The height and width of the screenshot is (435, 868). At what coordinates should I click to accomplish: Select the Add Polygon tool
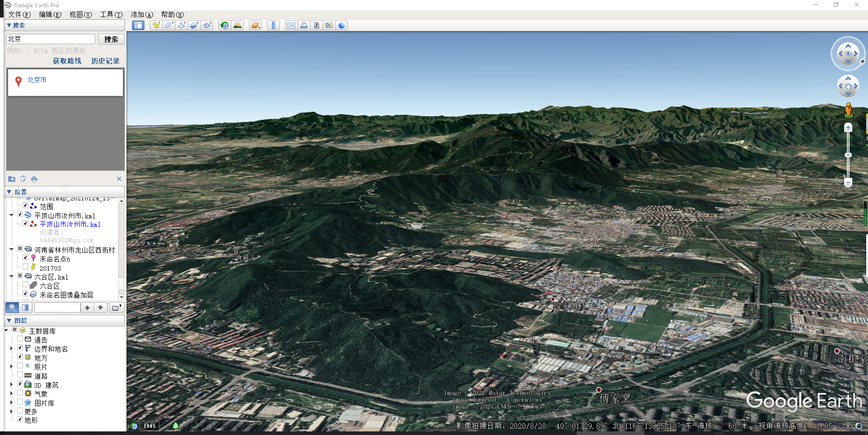(x=169, y=25)
